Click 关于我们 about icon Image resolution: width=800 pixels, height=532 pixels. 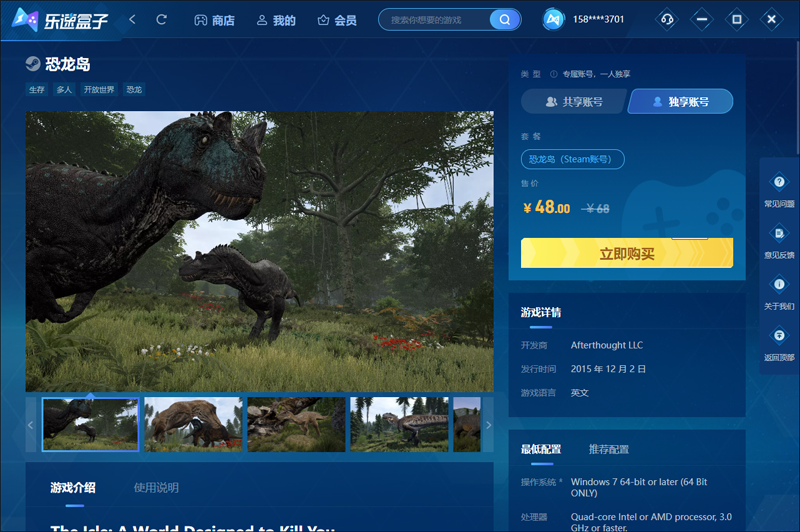click(x=779, y=285)
